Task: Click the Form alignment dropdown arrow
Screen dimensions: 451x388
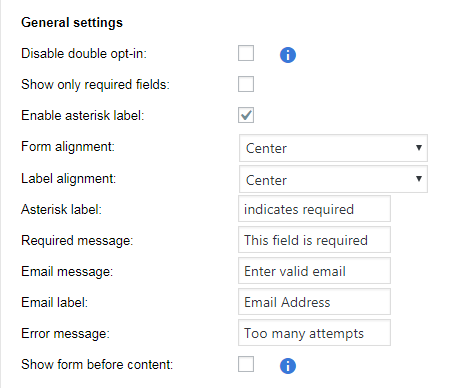Action: pos(419,147)
